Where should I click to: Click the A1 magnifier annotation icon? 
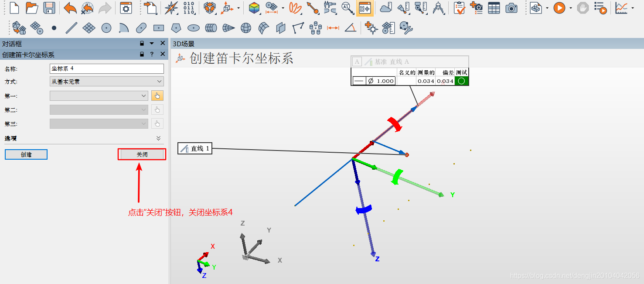tap(348, 7)
